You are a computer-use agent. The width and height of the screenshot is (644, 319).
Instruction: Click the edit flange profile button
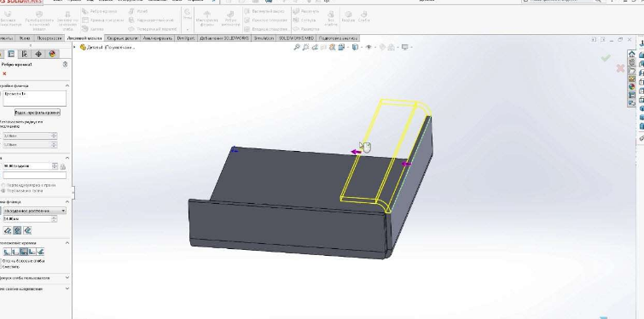(x=38, y=113)
